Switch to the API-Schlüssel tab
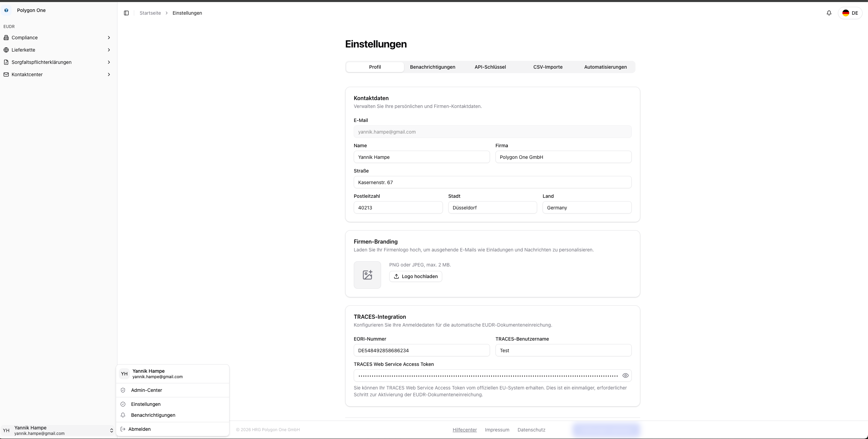Screen dimensions: 868x439 click(490, 67)
